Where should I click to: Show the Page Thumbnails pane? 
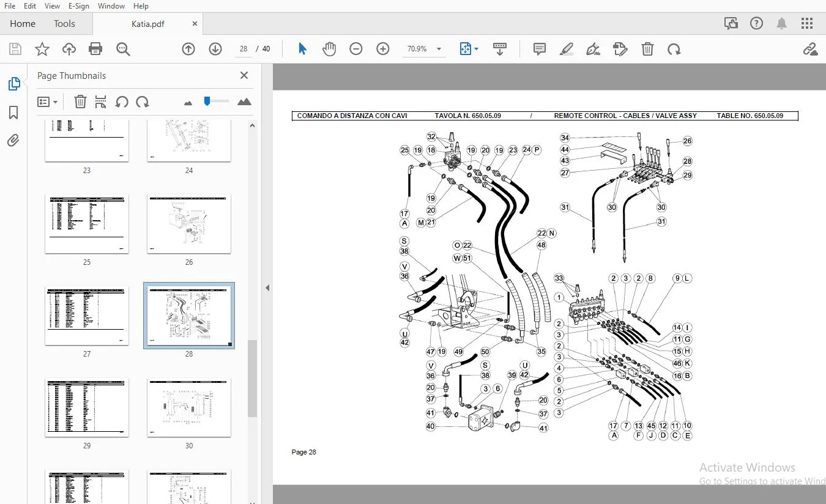click(x=13, y=84)
